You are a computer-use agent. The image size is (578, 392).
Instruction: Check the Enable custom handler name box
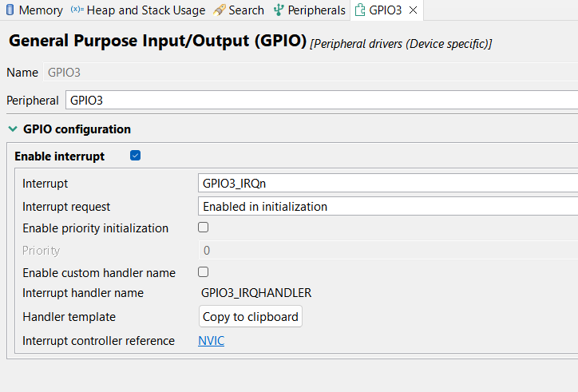(x=203, y=271)
